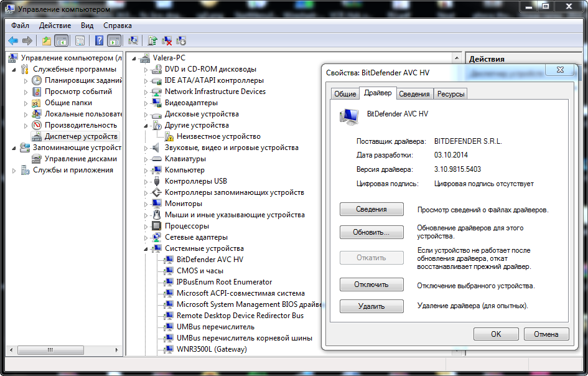Collapse Запоминающие устройства node
Viewport: 588px width, 376px height.
(14, 148)
